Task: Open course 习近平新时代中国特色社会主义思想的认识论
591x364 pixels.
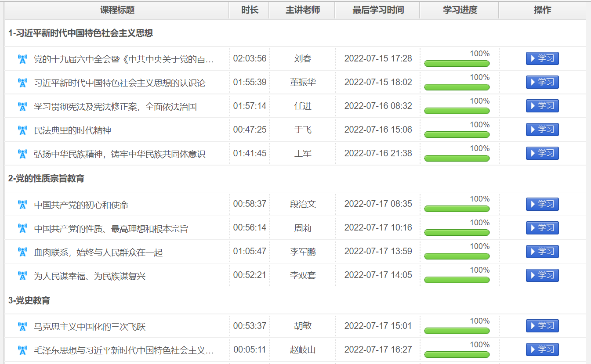Action: tap(120, 83)
